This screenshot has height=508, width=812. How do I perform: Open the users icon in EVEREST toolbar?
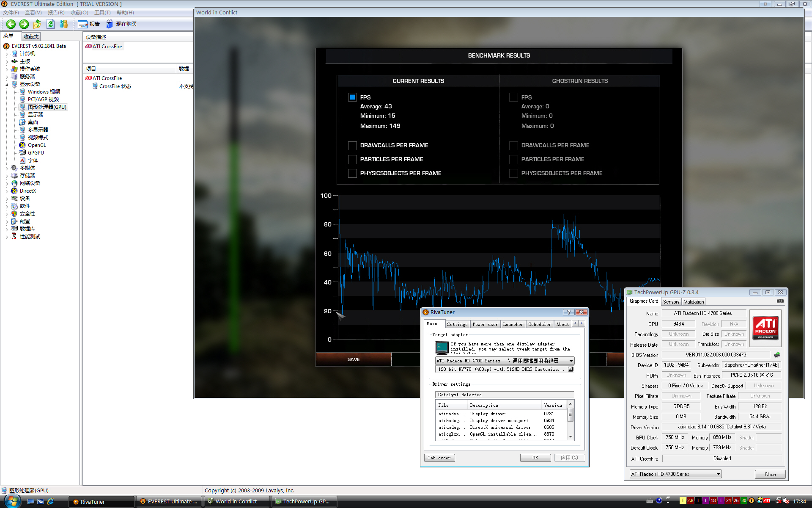(64, 24)
